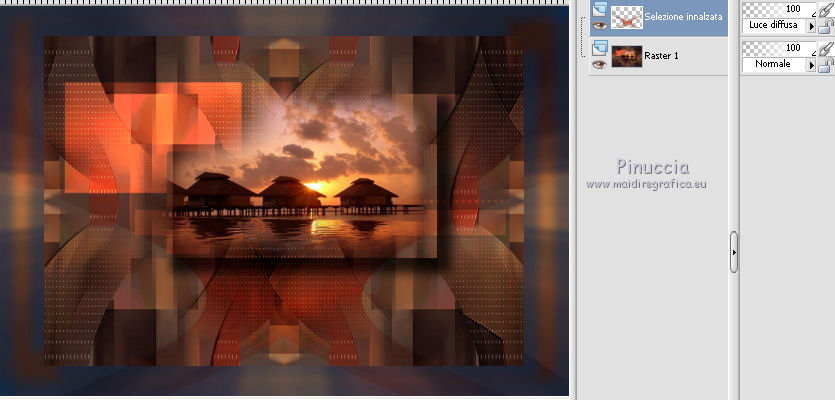Hide the Selezione innalzata layer eye
Screen dimensions: 835x400
click(600, 25)
